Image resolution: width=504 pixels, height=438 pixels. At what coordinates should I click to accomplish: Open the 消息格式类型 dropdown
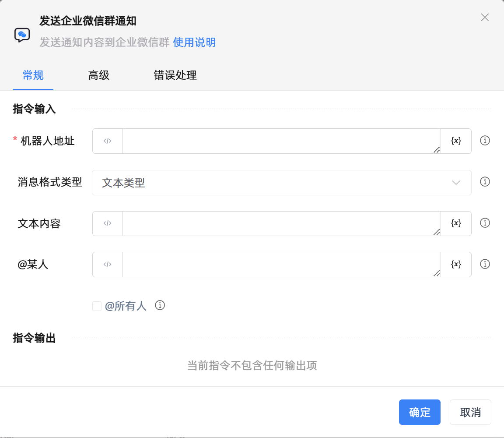tap(282, 183)
